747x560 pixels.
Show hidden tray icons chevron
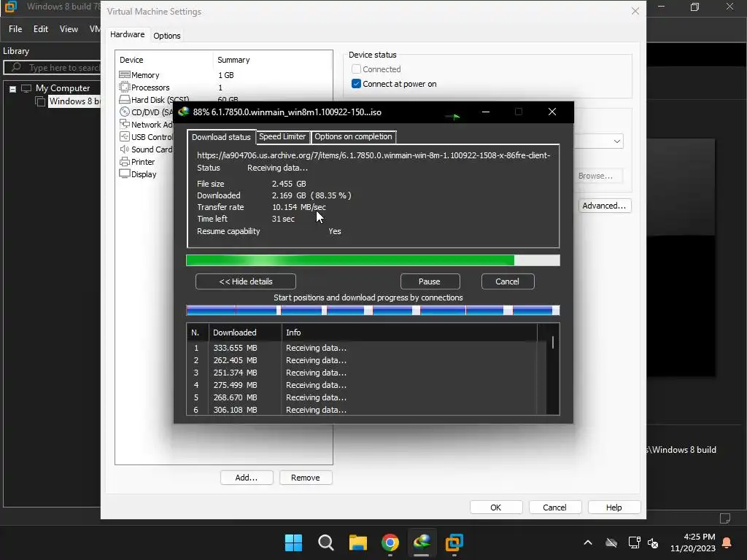588,542
